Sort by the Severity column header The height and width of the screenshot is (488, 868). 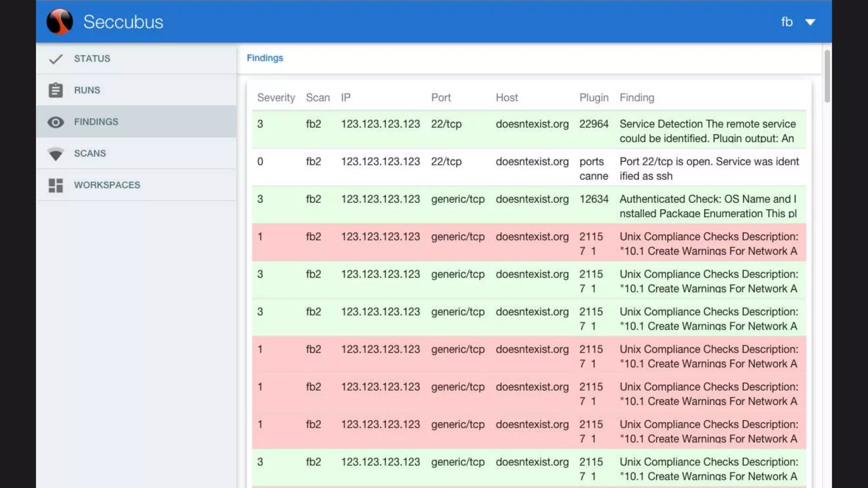point(276,98)
